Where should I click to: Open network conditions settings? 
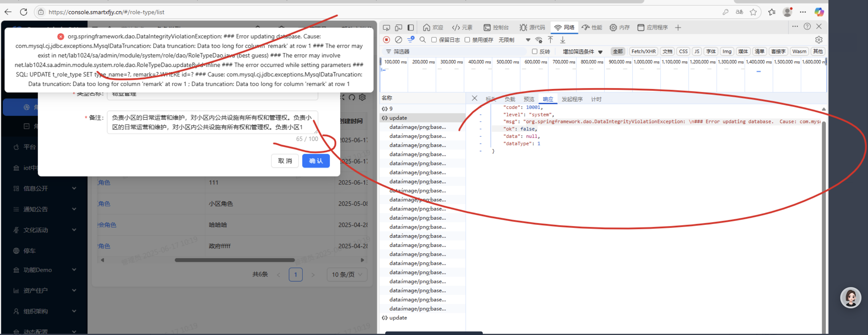(x=538, y=40)
